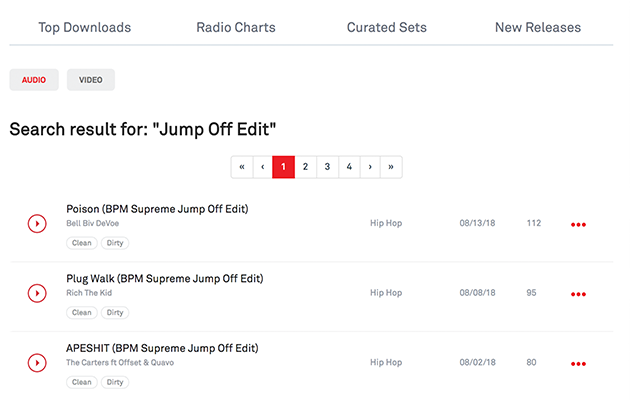The width and height of the screenshot is (630, 400).
Task: Play the Poison Jump Off Edit track
Action: click(x=37, y=224)
